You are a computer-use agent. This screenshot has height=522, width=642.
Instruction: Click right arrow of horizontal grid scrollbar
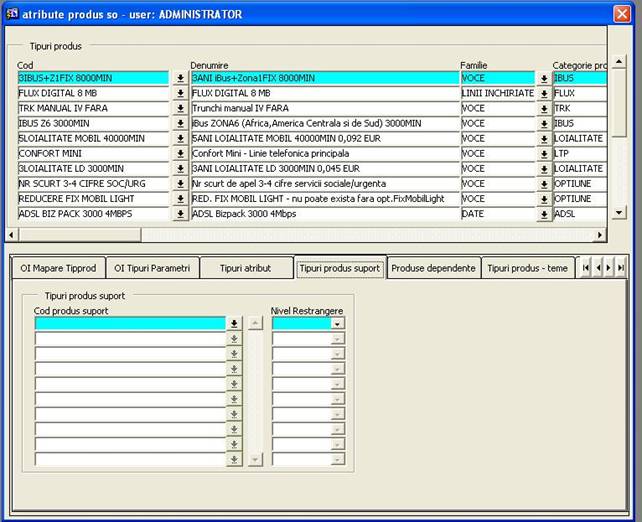600,235
